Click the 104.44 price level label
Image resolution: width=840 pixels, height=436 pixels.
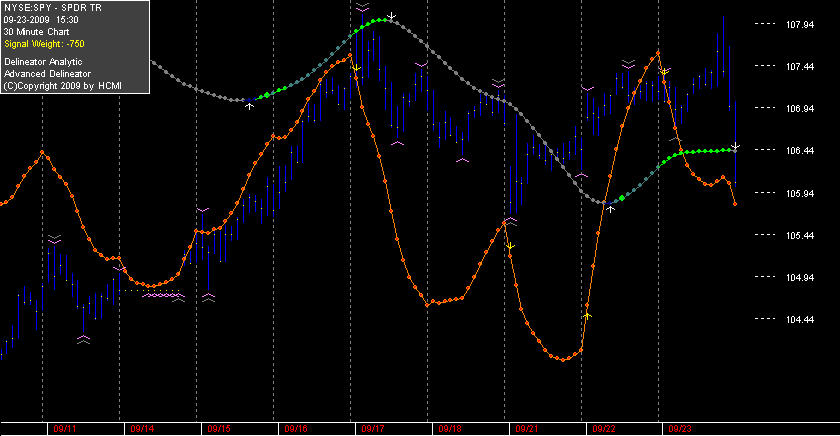tap(800, 320)
